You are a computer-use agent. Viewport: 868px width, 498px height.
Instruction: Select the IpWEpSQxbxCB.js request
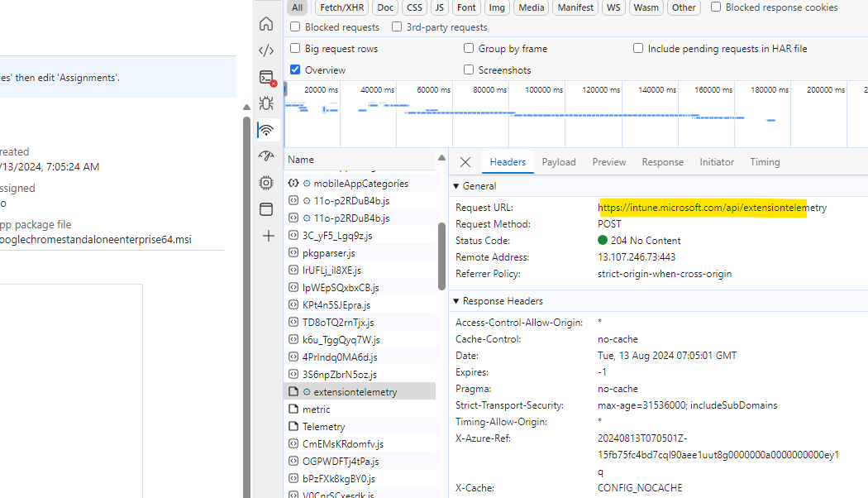pyautogui.click(x=341, y=288)
